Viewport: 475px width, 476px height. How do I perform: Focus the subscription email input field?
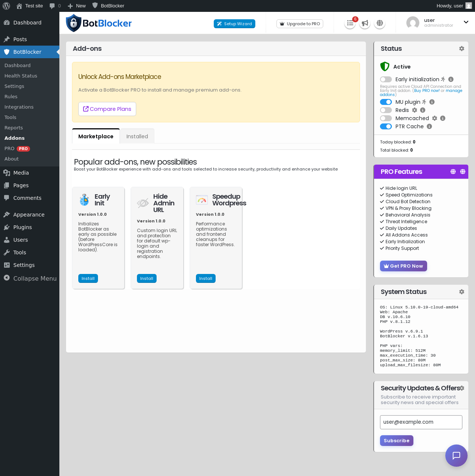pyautogui.click(x=421, y=422)
